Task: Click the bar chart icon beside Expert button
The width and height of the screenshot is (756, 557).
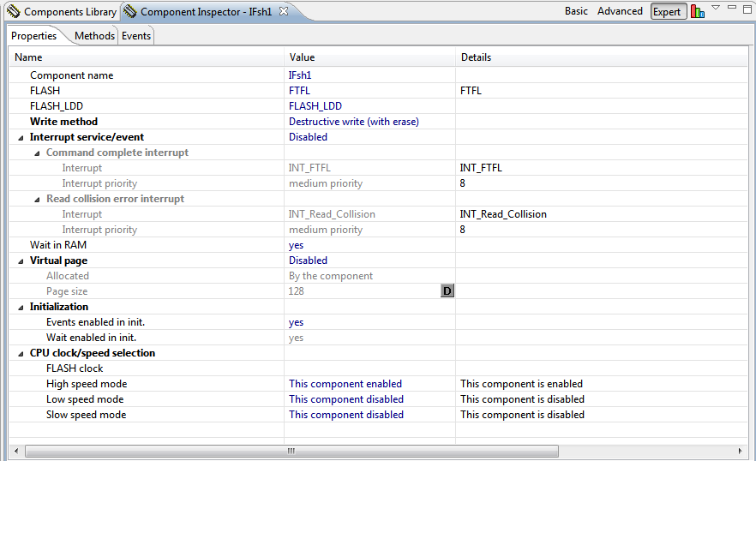Action: point(698,11)
